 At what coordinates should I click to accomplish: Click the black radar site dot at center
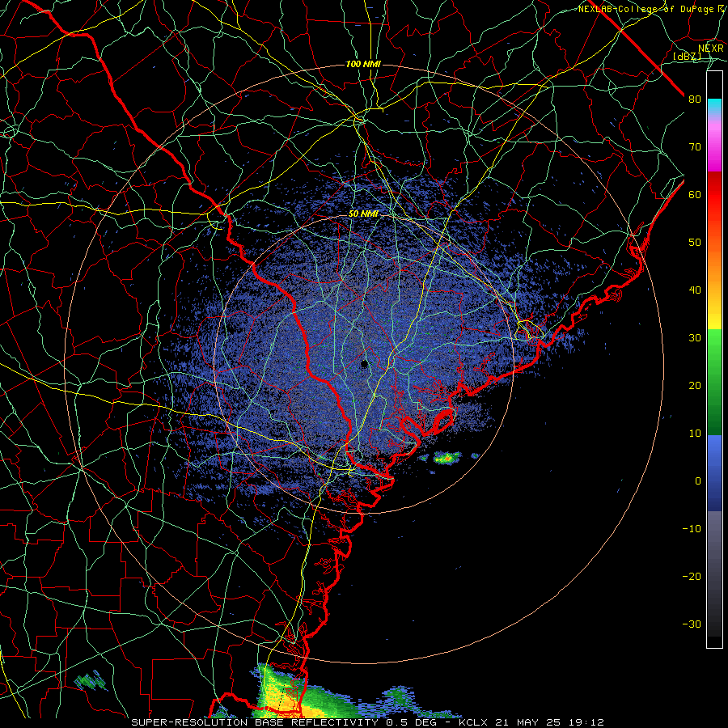click(x=365, y=364)
